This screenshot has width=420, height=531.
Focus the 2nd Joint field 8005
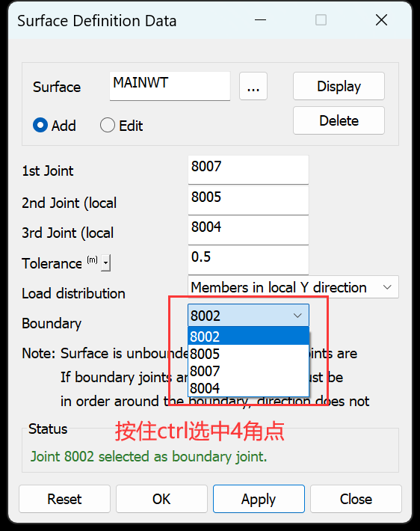click(248, 200)
